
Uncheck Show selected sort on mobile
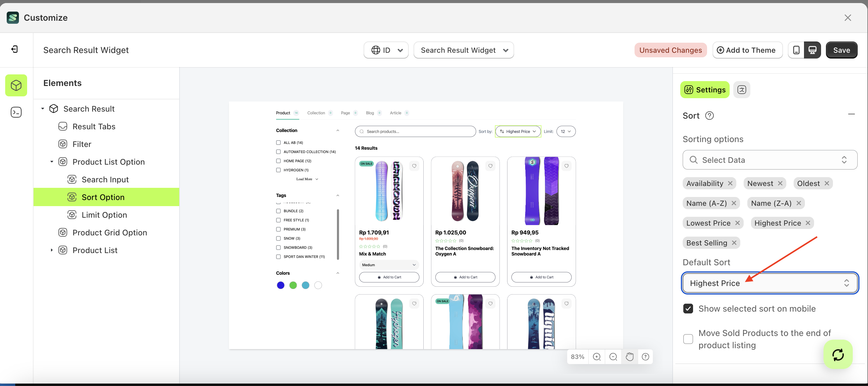(688, 309)
